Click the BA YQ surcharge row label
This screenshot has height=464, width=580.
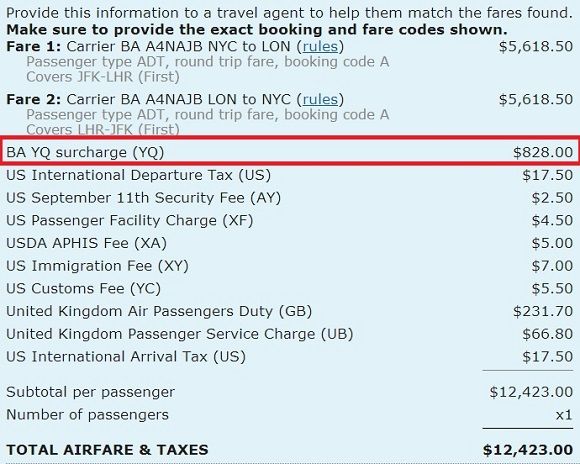pyautogui.click(x=85, y=152)
